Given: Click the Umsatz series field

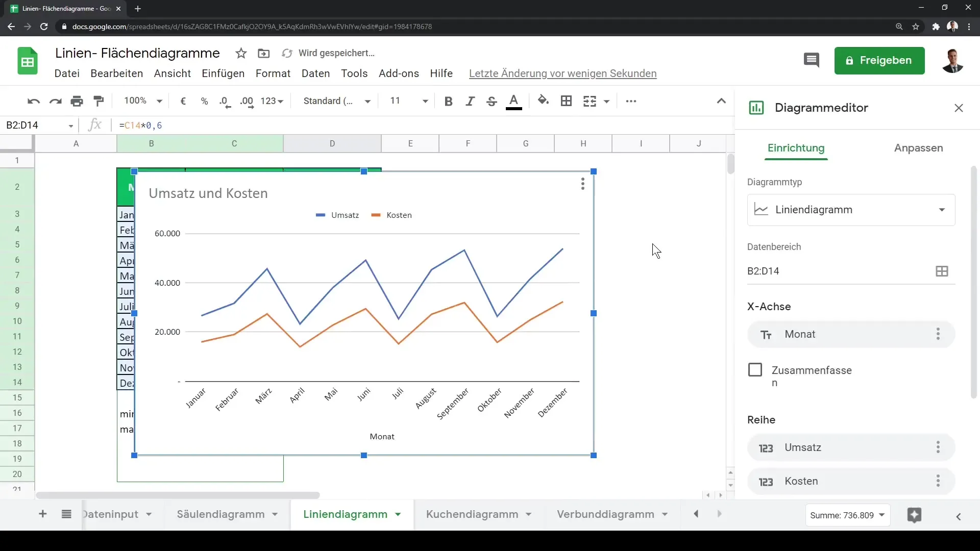Looking at the screenshot, I should tap(851, 447).
